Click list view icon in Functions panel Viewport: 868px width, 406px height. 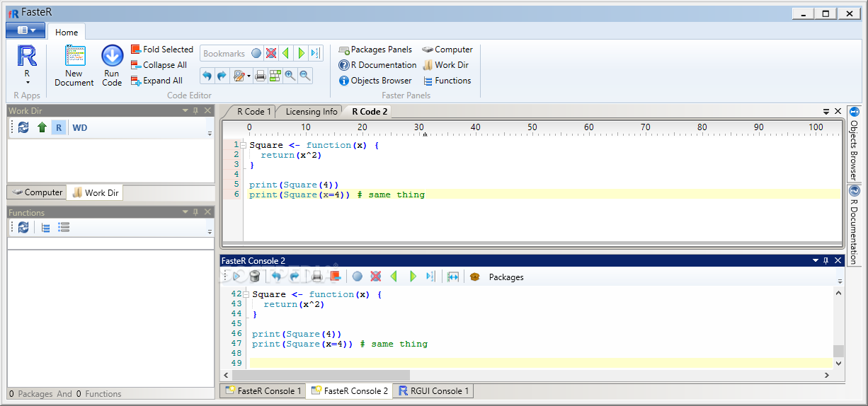coord(64,228)
